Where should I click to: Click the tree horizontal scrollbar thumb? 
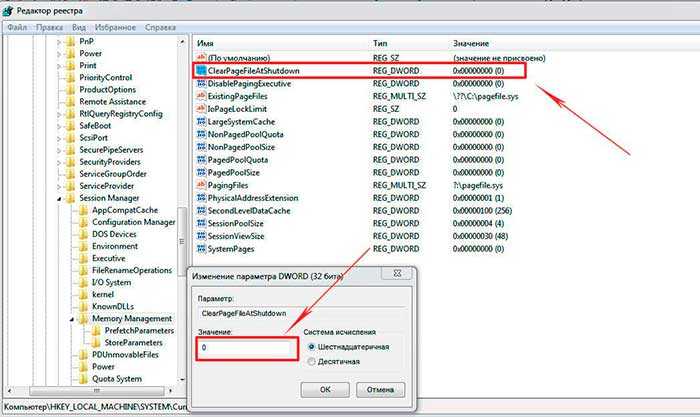(x=96, y=390)
